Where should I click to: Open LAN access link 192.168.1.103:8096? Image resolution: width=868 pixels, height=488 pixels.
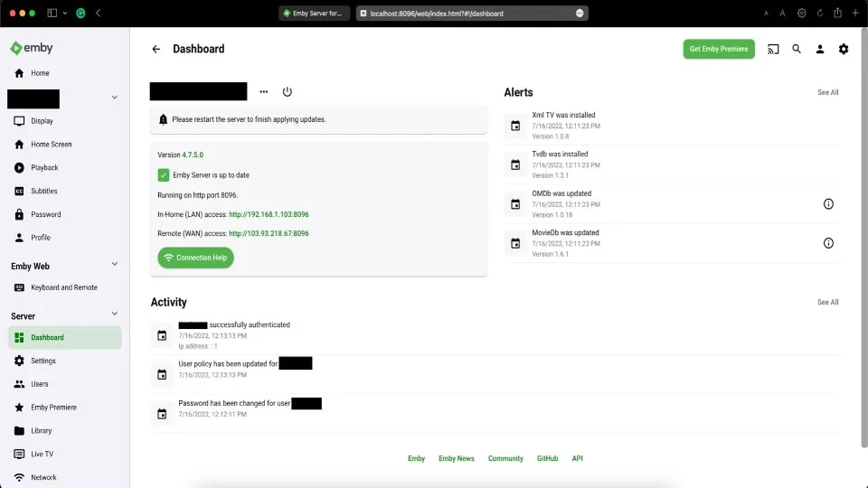pos(269,215)
